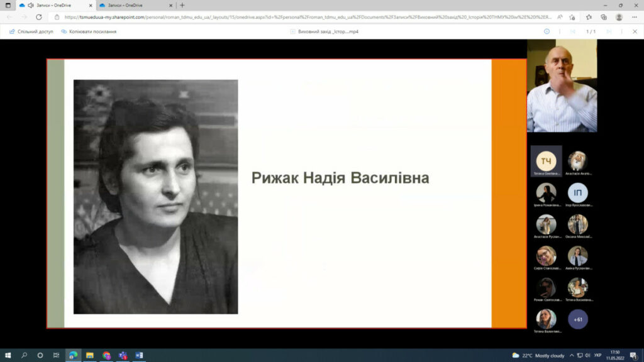This screenshot has height=362, width=644.
Task: Go to the next file arrow
Action: tap(608, 31)
